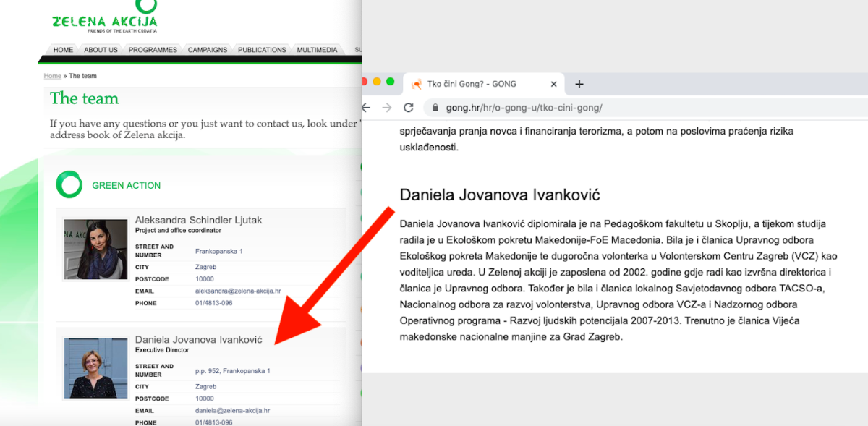Open the ABOUT US menu item
The width and height of the screenshot is (868, 426).
click(x=101, y=50)
